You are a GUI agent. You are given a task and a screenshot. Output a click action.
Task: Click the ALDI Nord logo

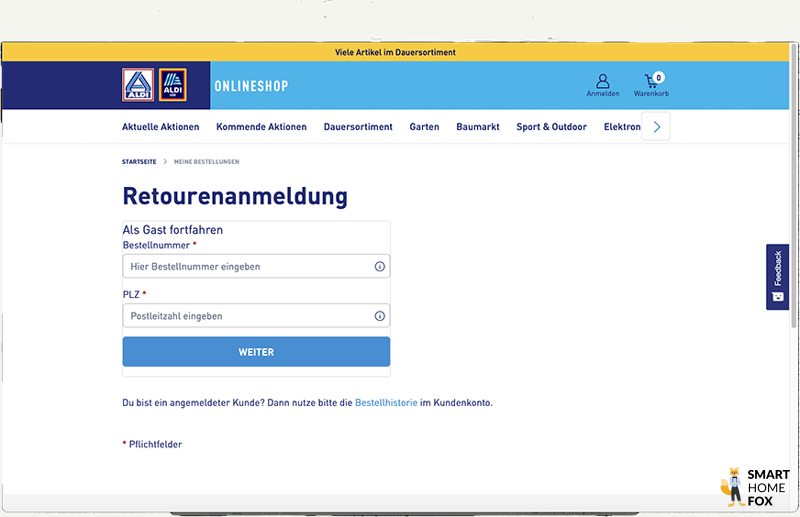click(138, 85)
